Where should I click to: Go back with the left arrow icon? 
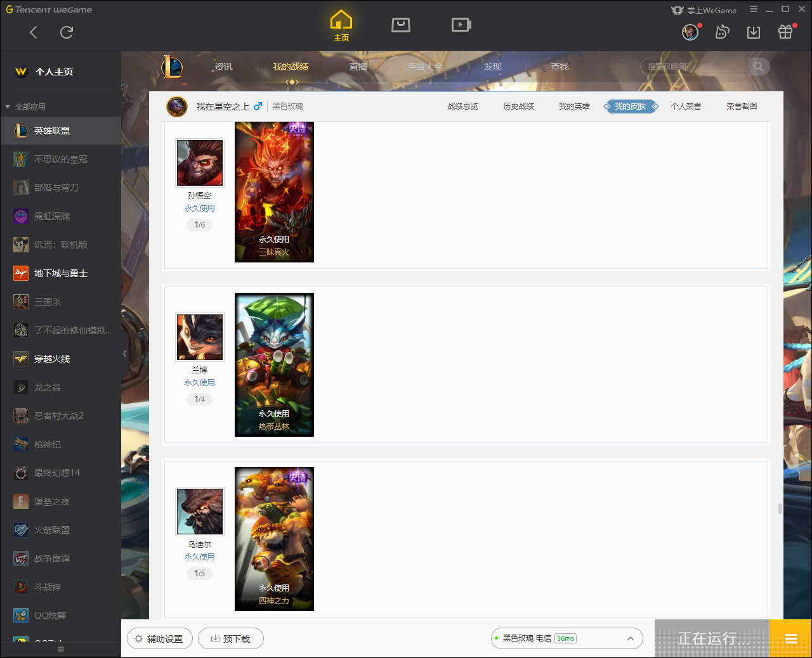pyautogui.click(x=34, y=32)
